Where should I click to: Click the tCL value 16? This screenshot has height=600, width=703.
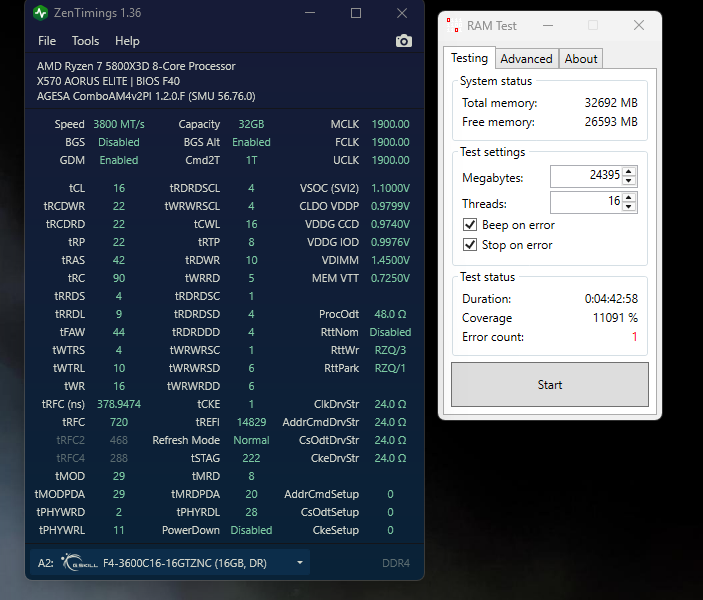tap(119, 188)
